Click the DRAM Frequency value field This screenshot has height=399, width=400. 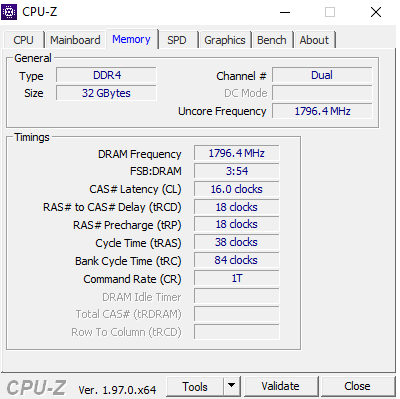coord(237,153)
